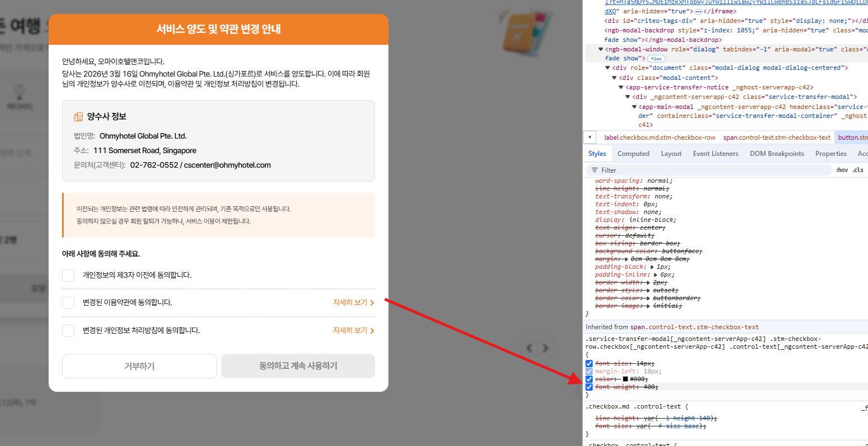Screen dimensions: 868x446
Task: Collapse the div class="modal-content" node
Action: (x=615, y=78)
